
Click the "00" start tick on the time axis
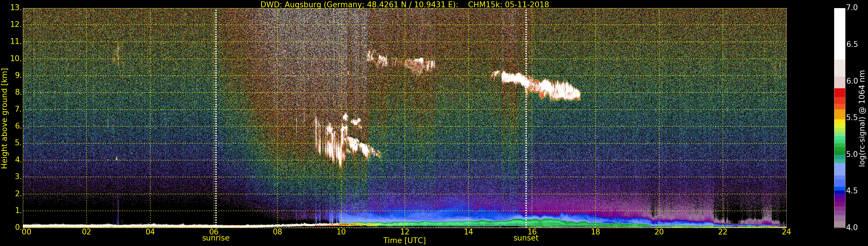(26, 232)
